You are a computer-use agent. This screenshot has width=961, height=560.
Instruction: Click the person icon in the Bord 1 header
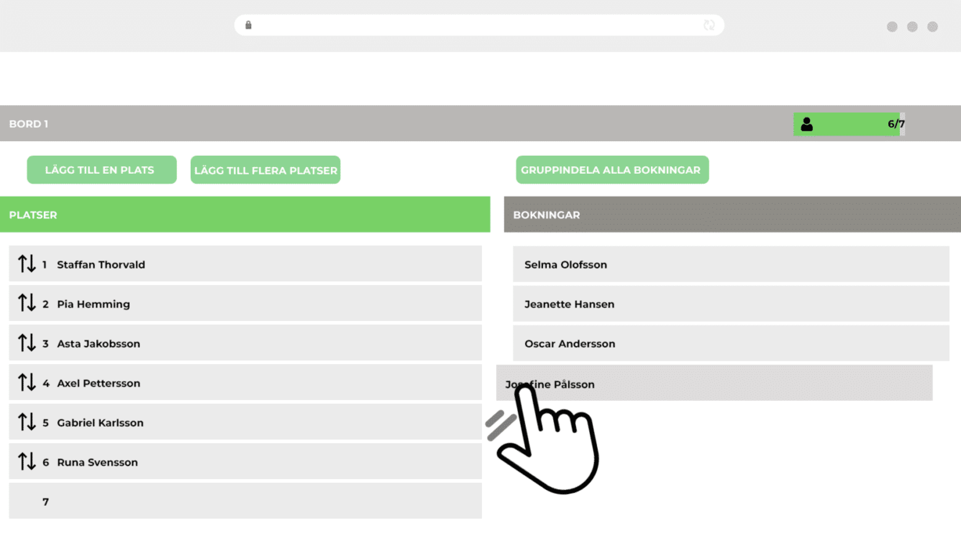pyautogui.click(x=807, y=124)
